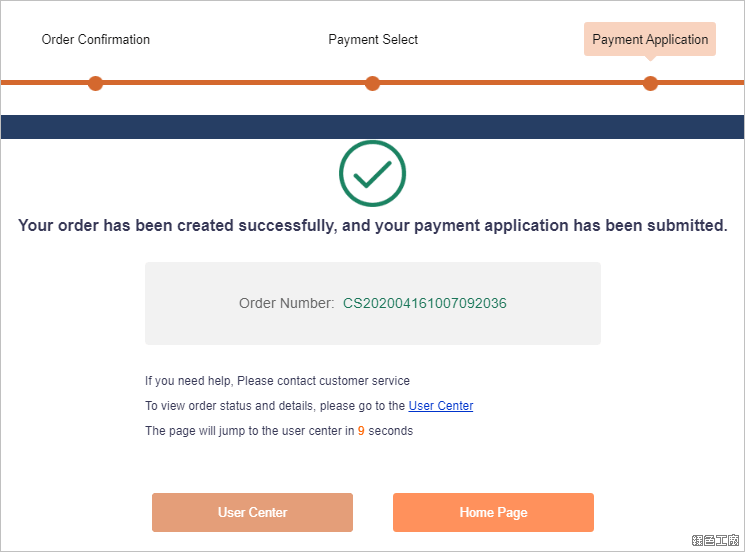Viewport: 745px width, 552px height.
Task: Click the Payment Select step dot
Action: 372,83
